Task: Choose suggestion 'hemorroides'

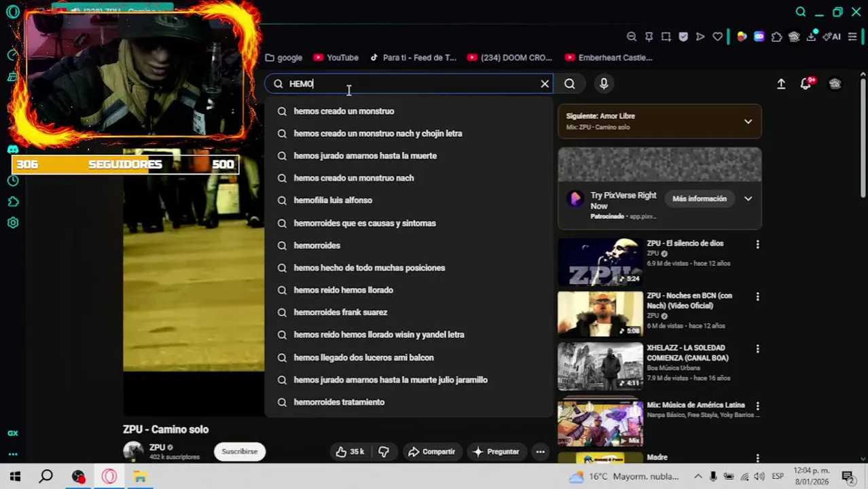Action: point(409,245)
